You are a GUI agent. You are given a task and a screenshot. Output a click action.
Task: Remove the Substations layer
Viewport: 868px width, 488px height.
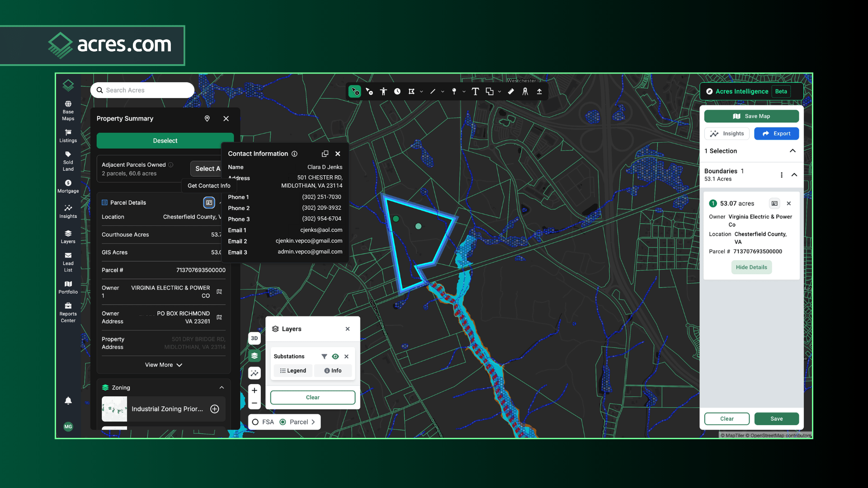coord(346,357)
